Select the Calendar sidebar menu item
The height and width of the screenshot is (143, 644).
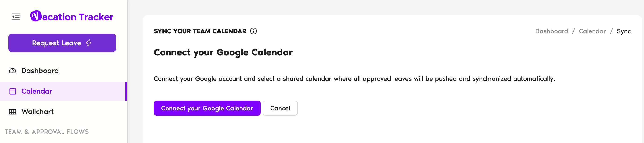point(37,91)
